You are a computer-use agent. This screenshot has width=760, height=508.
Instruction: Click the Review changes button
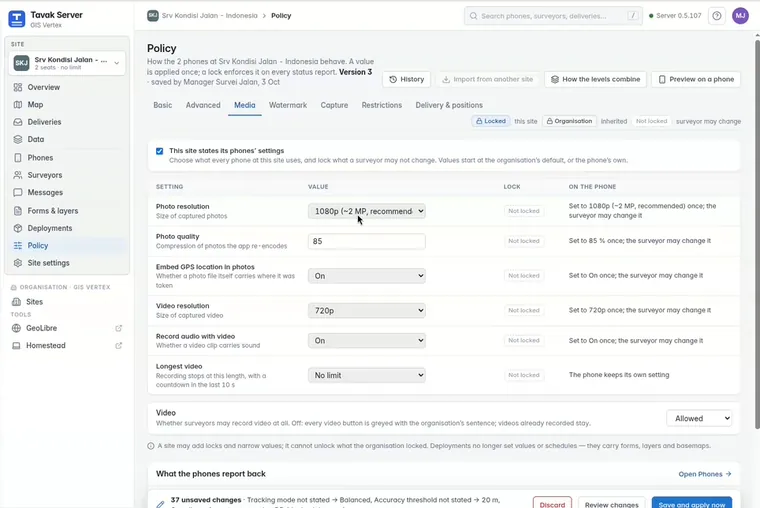point(612,504)
